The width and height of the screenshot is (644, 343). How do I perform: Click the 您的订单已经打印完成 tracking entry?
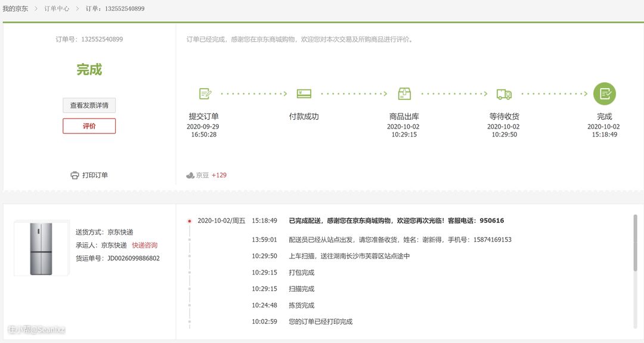[x=320, y=322]
